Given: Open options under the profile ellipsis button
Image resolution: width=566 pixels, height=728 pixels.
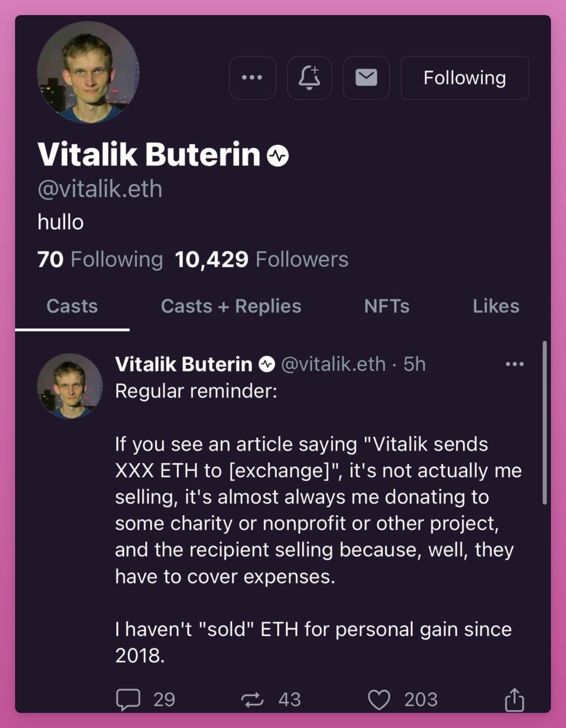Looking at the screenshot, I should (x=252, y=78).
